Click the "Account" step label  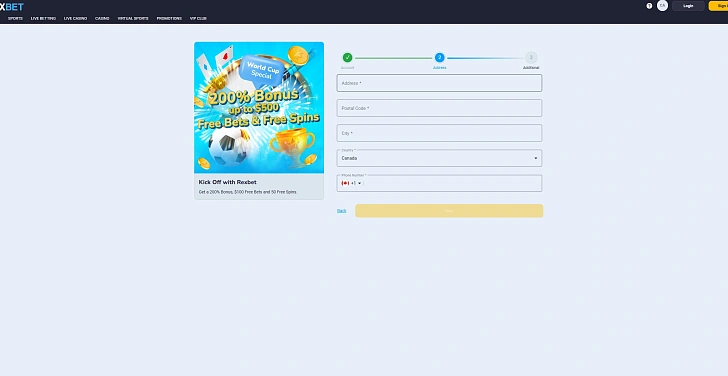tap(347, 68)
